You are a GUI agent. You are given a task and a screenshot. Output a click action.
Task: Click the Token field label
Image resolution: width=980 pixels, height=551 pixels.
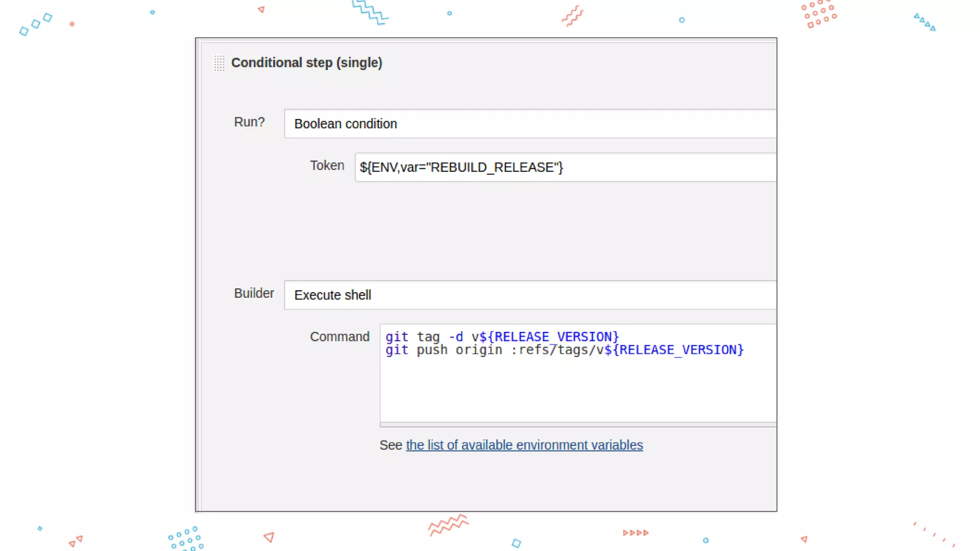tap(327, 165)
